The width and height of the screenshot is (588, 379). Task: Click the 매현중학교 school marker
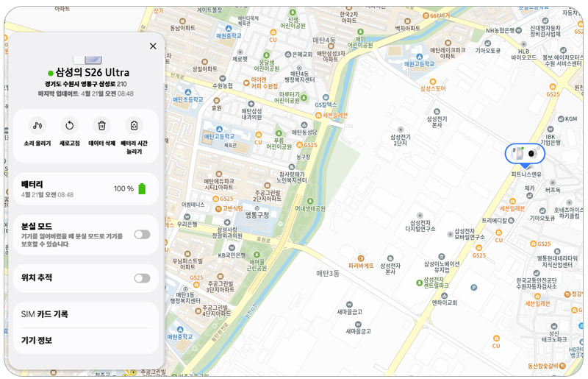180,330
